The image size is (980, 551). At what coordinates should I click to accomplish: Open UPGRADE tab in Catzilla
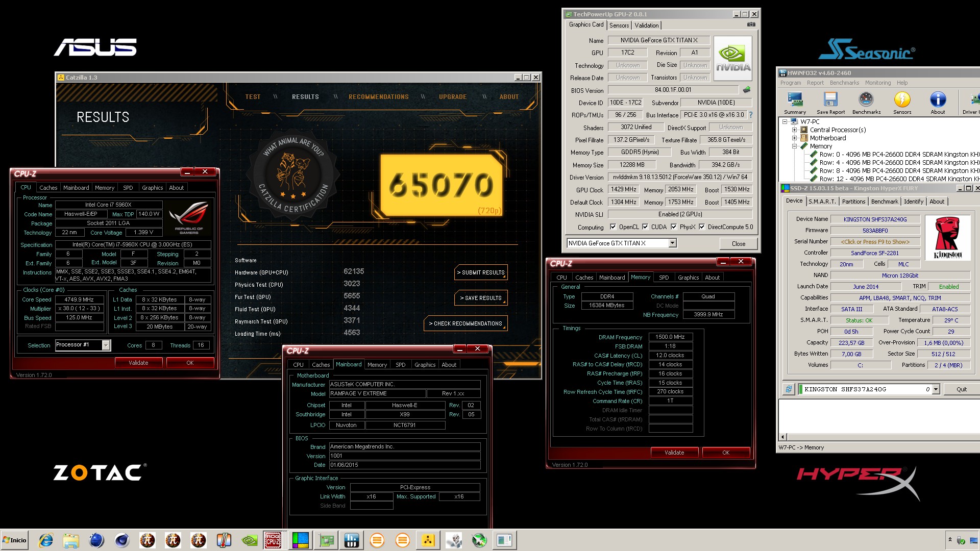click(x=453, y=97)
